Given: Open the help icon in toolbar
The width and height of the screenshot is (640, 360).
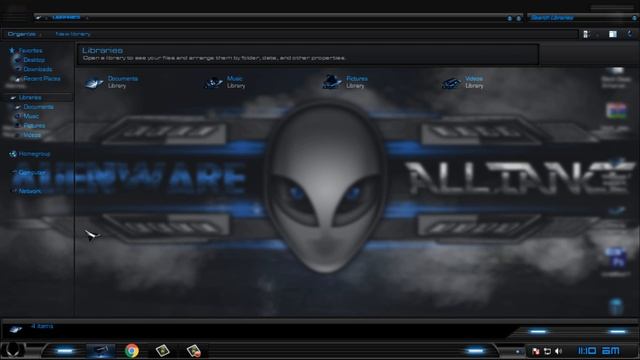Looking at the screenshot, I should [630, 34].
